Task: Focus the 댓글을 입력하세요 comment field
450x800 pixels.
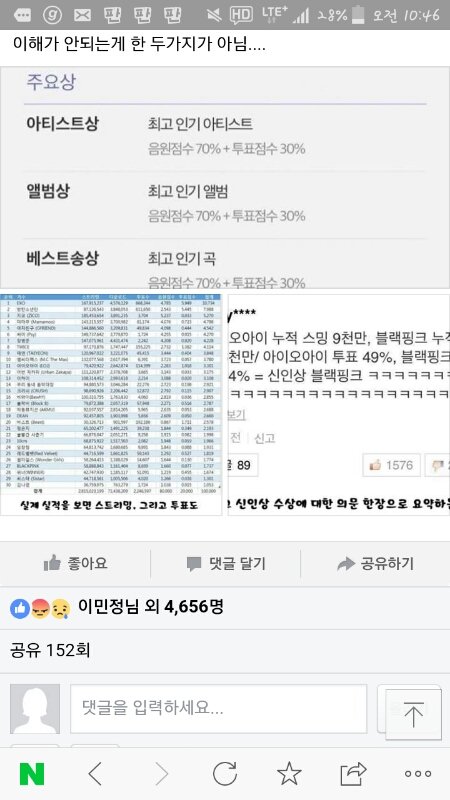Action: pos(218,709)
